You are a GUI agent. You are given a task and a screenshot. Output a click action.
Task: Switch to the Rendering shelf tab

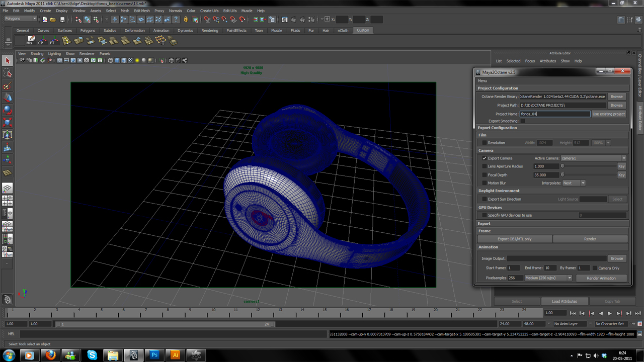(210, 30)
